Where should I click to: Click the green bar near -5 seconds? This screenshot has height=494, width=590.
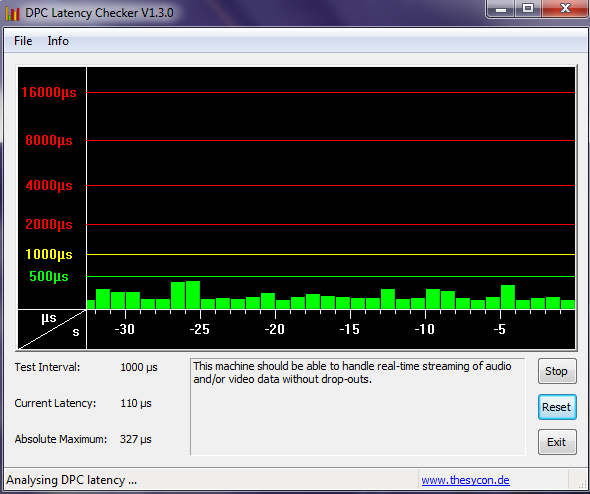point(508,297)
